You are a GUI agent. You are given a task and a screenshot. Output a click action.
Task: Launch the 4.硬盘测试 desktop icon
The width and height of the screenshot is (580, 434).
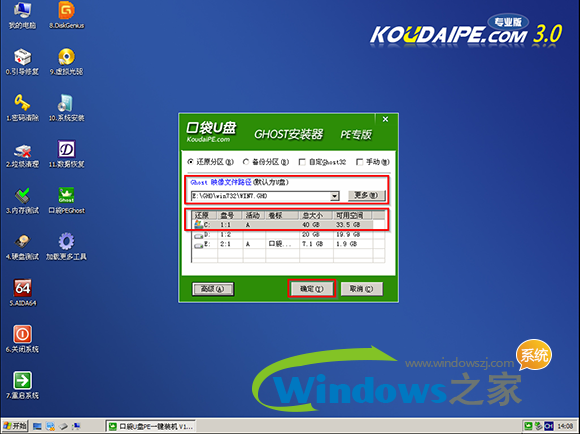point(22,247)
